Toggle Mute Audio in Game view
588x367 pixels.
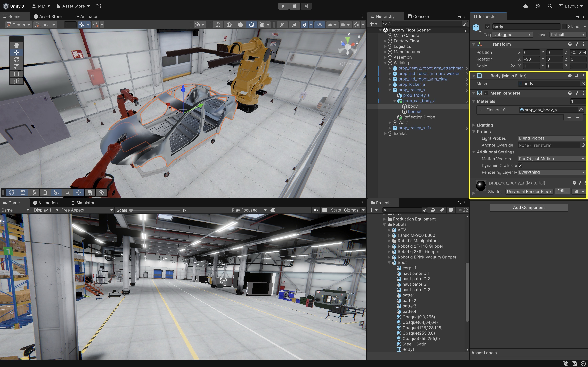tap(316, 210)
